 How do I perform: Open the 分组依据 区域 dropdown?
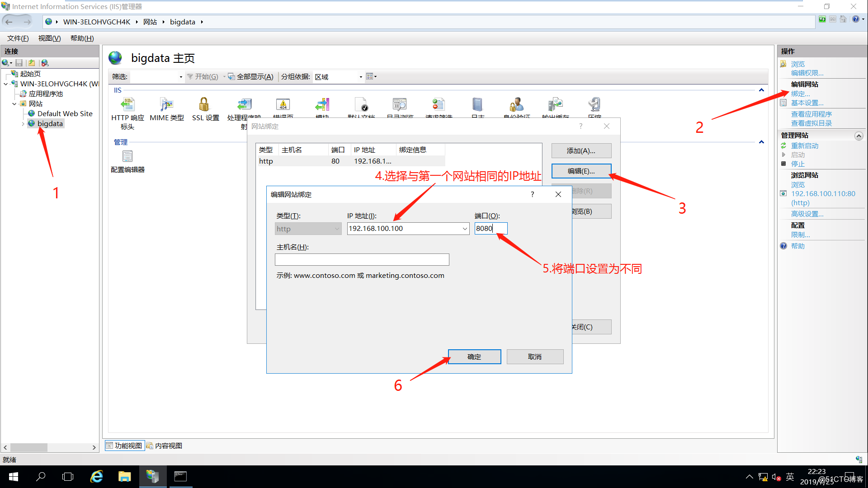(x=360, y=77)
